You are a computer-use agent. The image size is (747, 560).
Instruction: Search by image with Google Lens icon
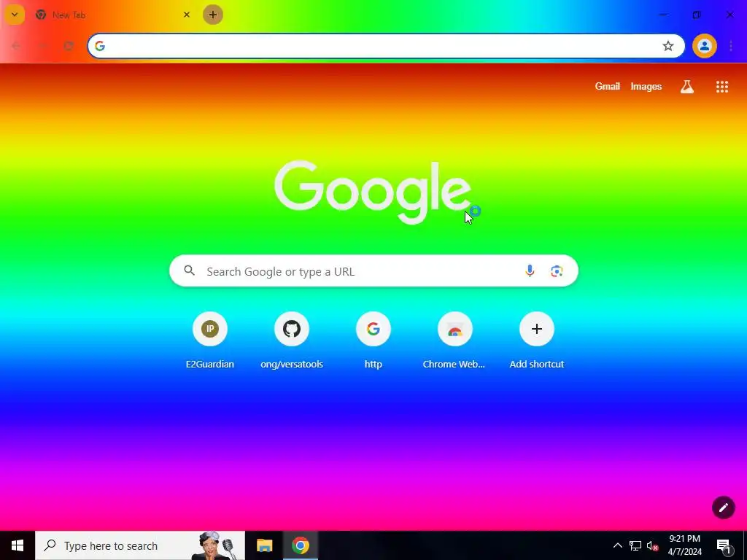[557, 271]
